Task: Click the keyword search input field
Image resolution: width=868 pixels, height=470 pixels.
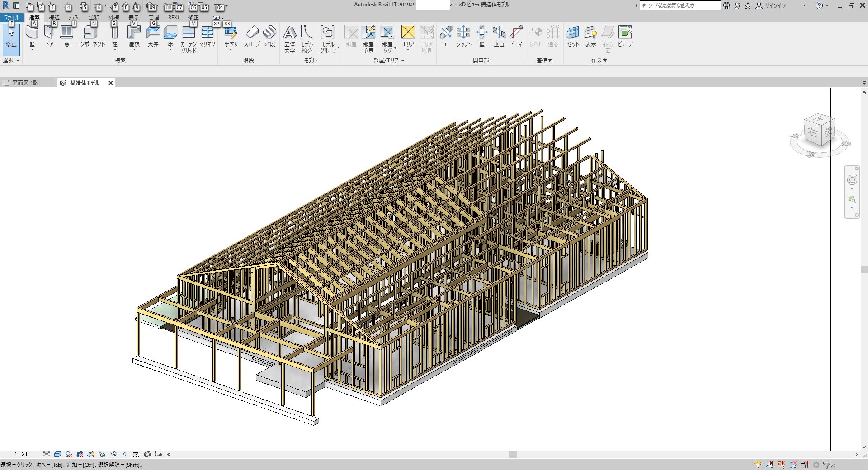Action: [679, 5]
